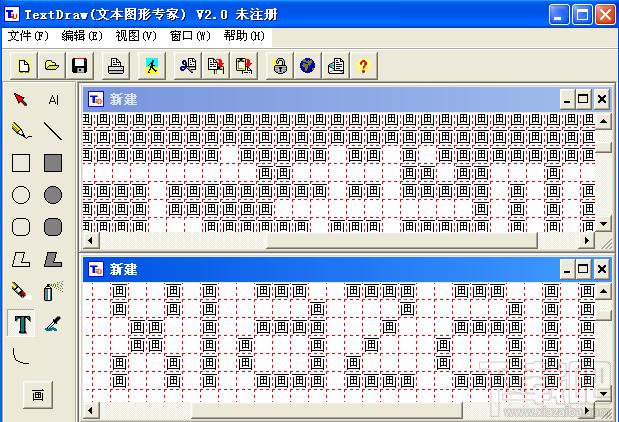
Task: Click the TextDraw app icon in title bar
Action: coord(11,14)
